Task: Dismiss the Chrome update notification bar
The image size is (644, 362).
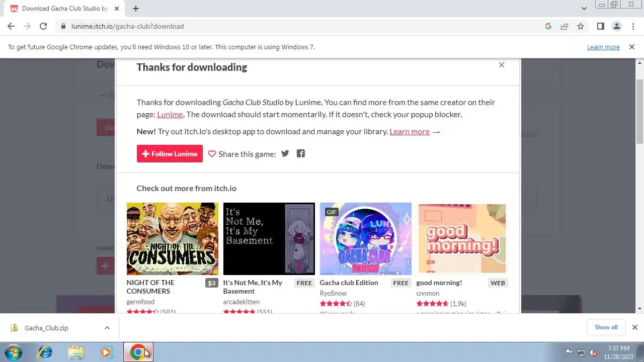Action: [632, 47]
